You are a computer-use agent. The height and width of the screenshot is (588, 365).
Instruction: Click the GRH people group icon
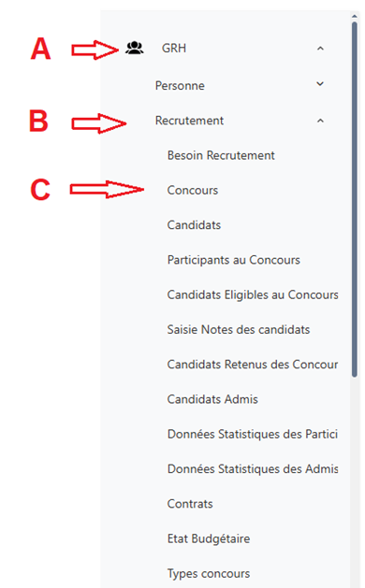135,48
